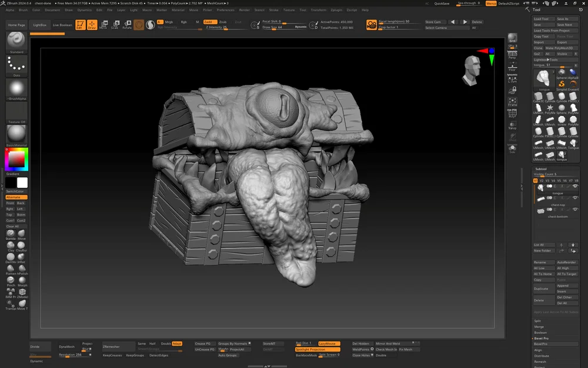
Task: Click the Load Tool button
Action: pos(542,19)
